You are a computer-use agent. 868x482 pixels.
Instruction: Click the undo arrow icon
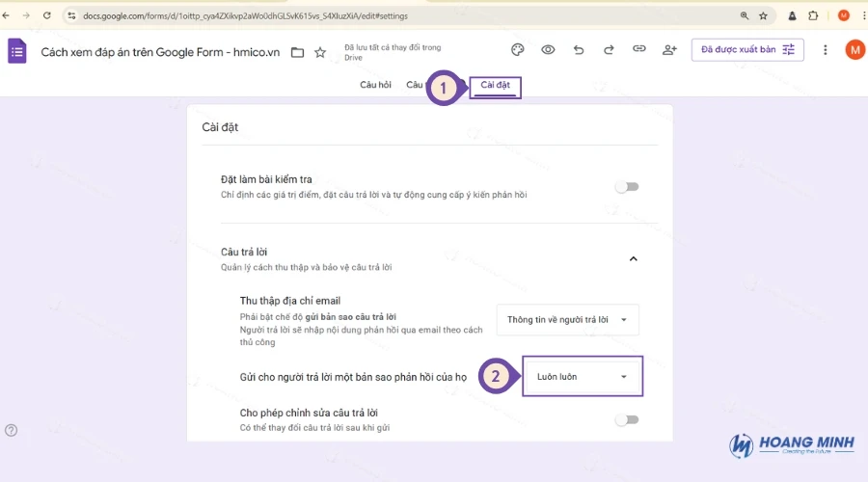click(579, 50)
